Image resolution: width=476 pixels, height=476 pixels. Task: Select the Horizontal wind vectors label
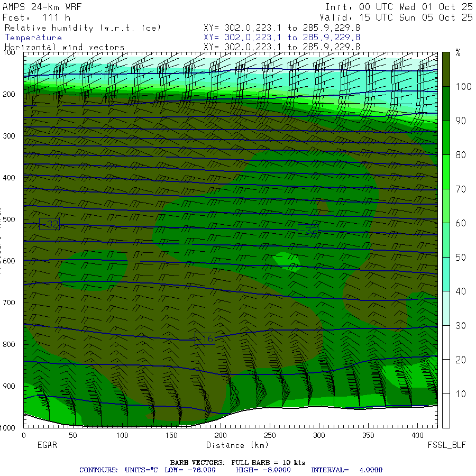[65, 47]
